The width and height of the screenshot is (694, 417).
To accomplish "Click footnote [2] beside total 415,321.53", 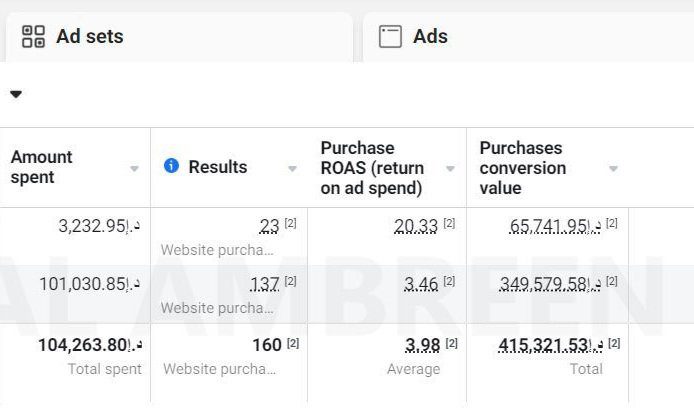I will coord(614,344).
